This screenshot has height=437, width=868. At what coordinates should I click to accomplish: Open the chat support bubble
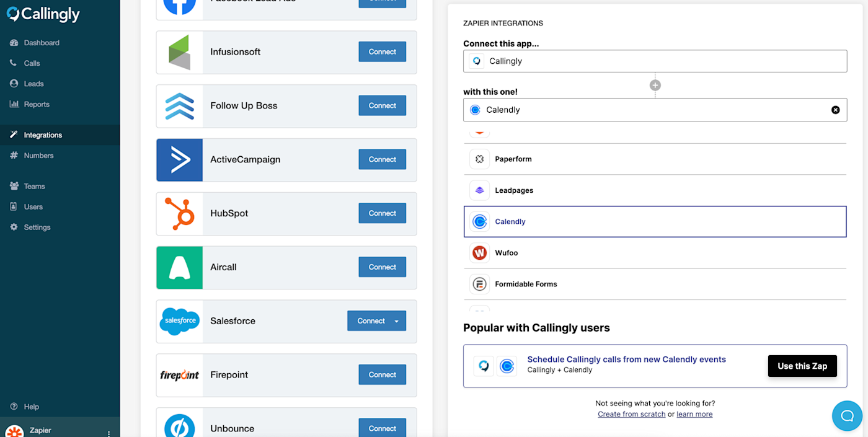(x=847, y=415)
